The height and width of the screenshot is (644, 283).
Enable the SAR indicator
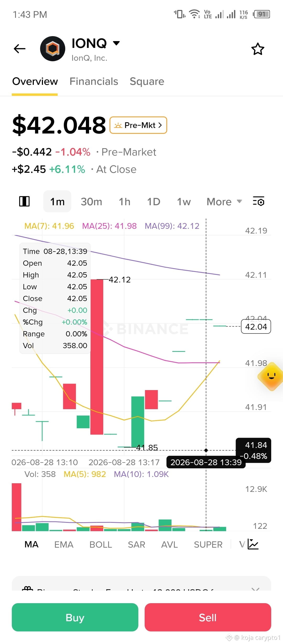(136, 545)
